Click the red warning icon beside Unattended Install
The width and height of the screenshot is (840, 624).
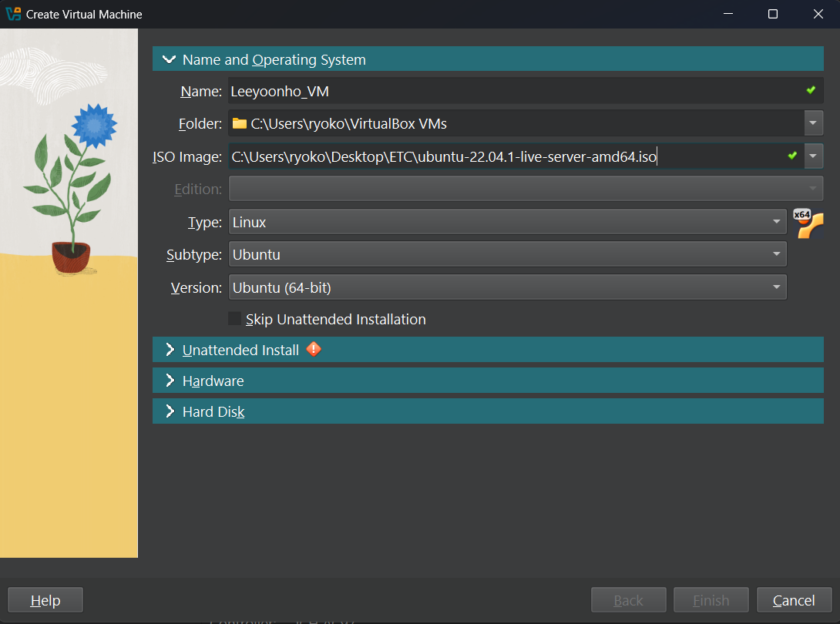point(314,349)
